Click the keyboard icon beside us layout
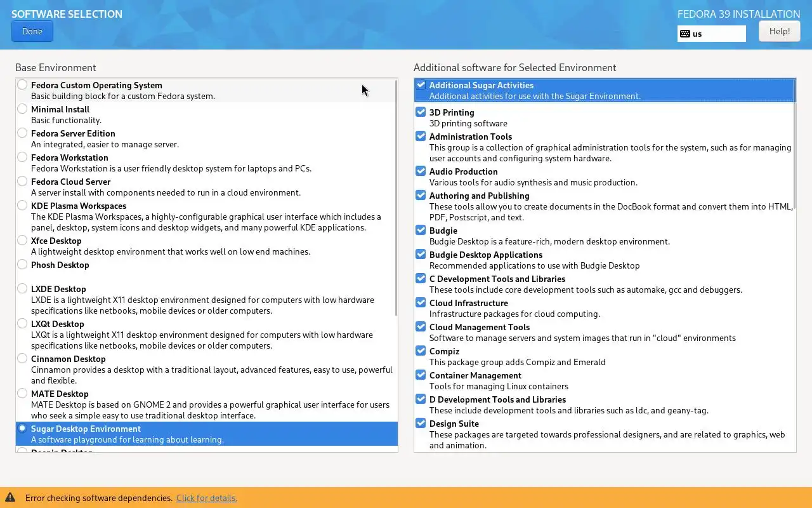812x508 pixels. 685,34
